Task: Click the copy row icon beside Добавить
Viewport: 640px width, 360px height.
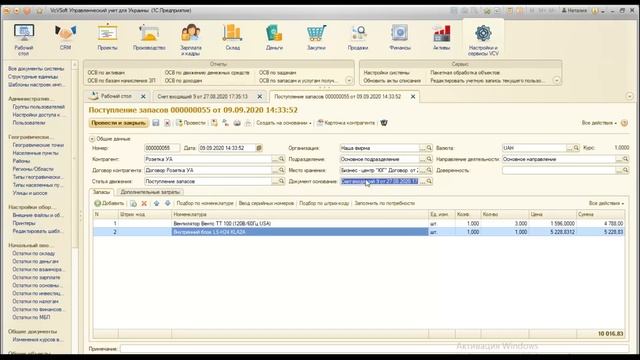Action: pyautogui.click(x=133, y=203)
